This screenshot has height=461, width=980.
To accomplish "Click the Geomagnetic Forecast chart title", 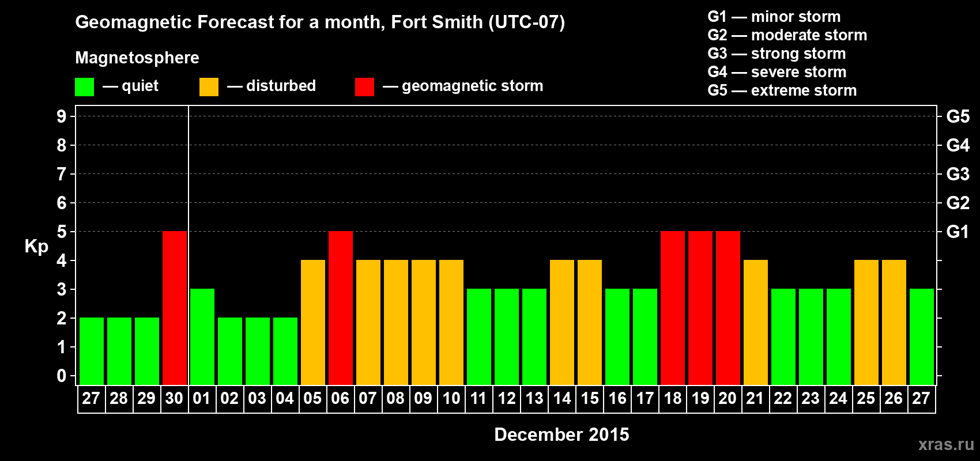I will click(x=320, y=22).
